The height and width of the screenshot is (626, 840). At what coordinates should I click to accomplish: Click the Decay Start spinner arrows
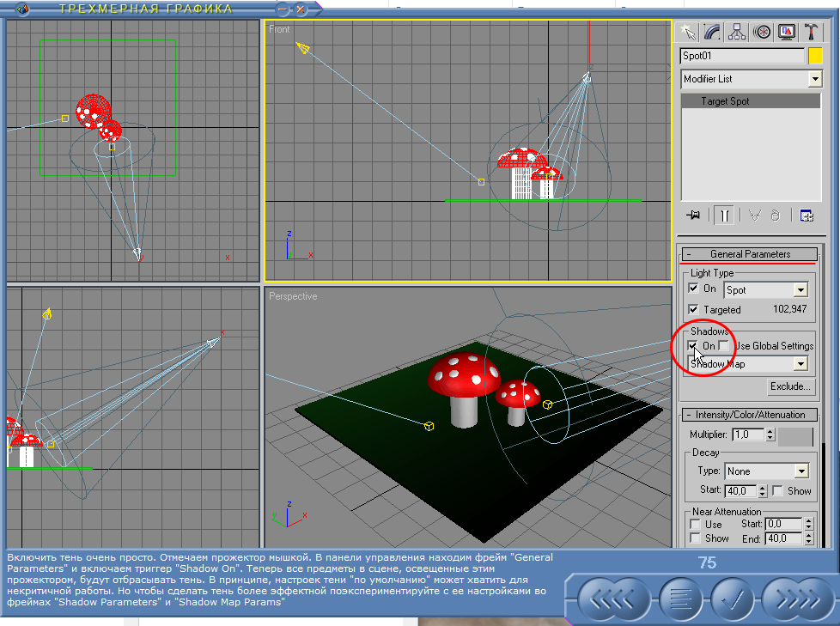tap(763, 490)
